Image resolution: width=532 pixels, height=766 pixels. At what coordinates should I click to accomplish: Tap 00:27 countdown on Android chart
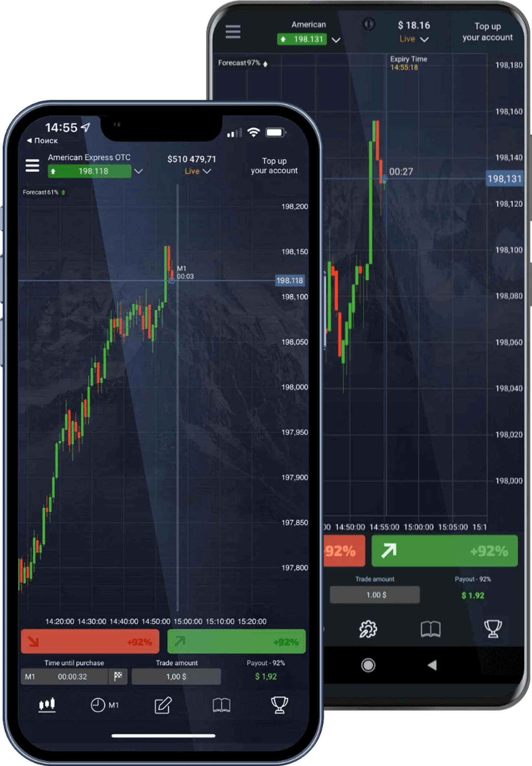click(x=401, y=171)
